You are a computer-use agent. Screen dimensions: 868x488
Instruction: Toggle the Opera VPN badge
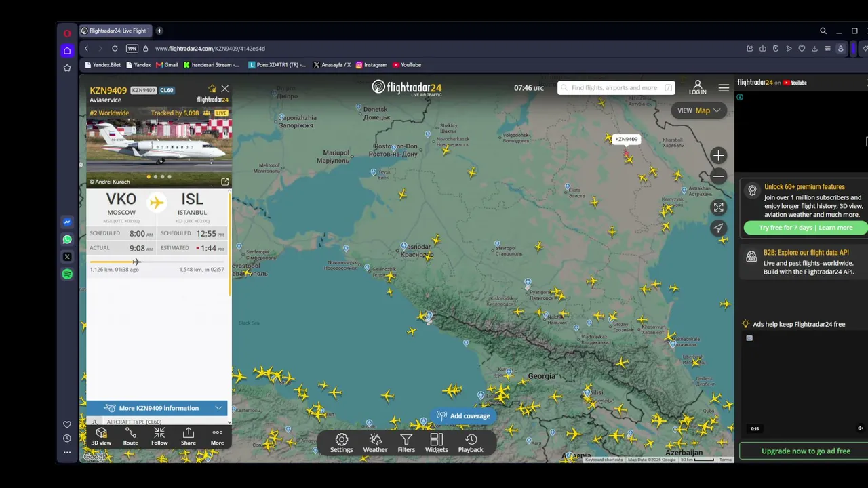(132, 49)
